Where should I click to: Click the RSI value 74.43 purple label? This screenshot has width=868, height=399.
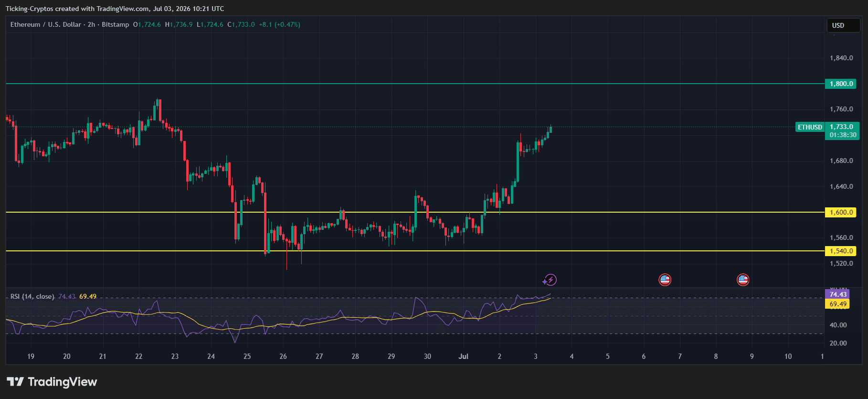coord(837,294)
